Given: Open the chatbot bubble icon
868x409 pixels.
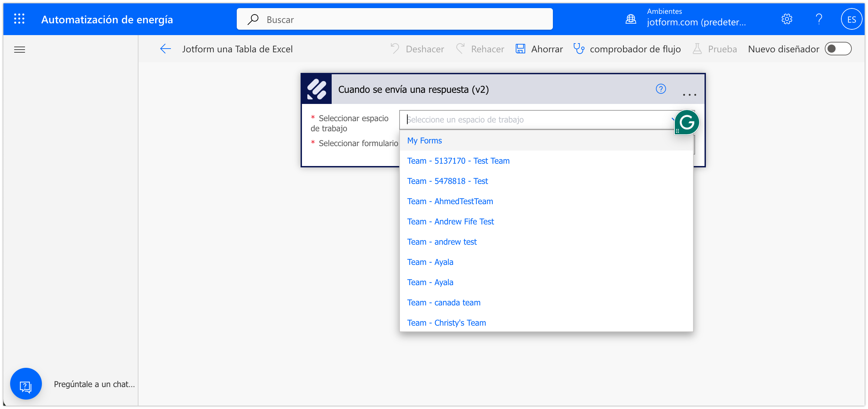Looking at the screenshot, I should (26, 384).
